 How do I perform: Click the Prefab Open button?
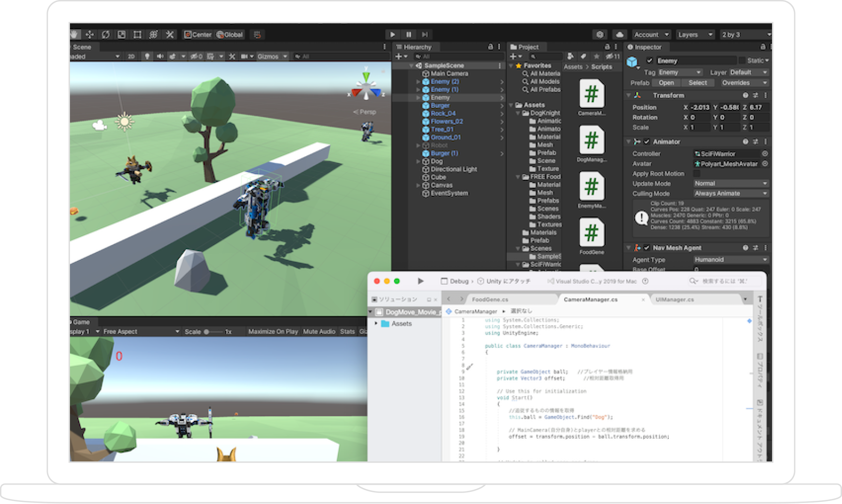pyautogui.click(x=666, y=83)
